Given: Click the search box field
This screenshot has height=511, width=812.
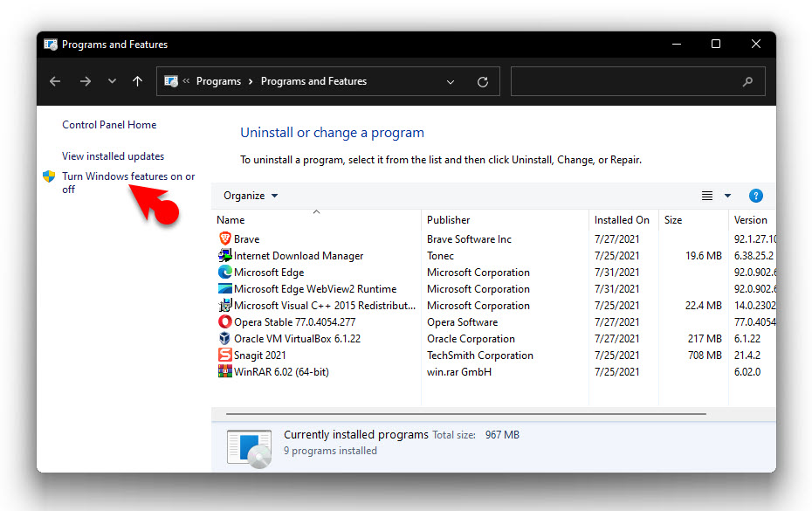Looking at the screenshot, I should 638,81.
